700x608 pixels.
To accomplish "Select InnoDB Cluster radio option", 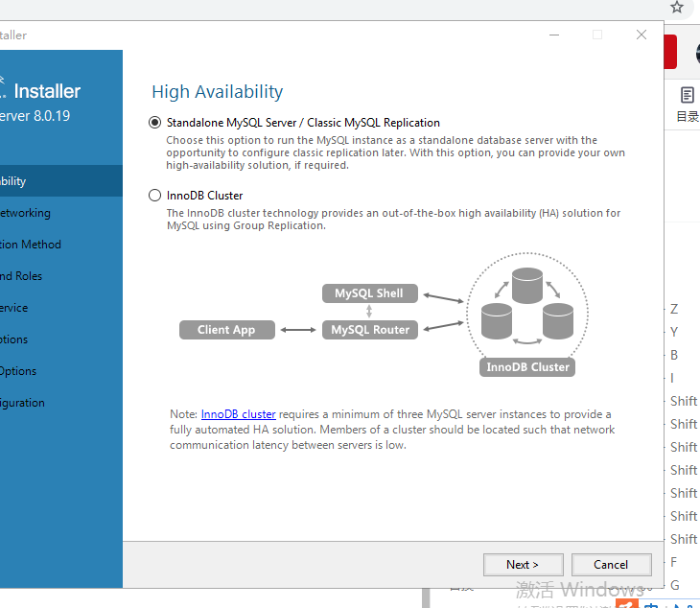I will coord(154,196).
